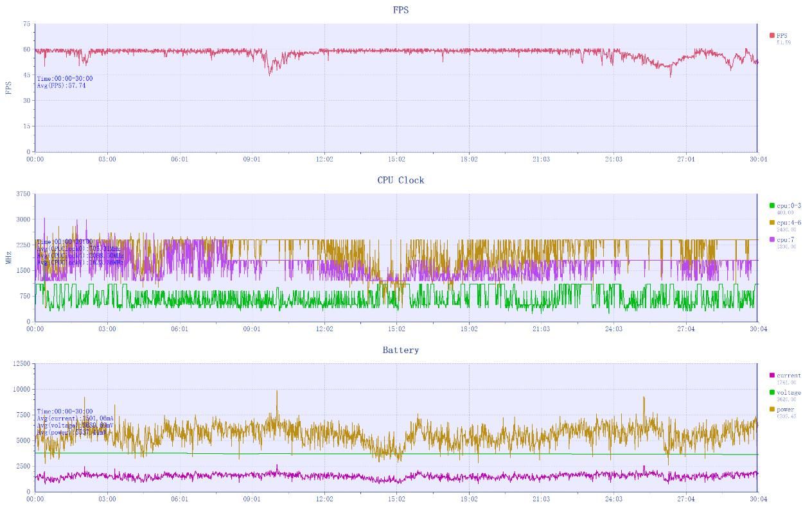Toggle the cpu:7 series legend label
Viewport: 812px width, 511px height.
click(786, 240)
